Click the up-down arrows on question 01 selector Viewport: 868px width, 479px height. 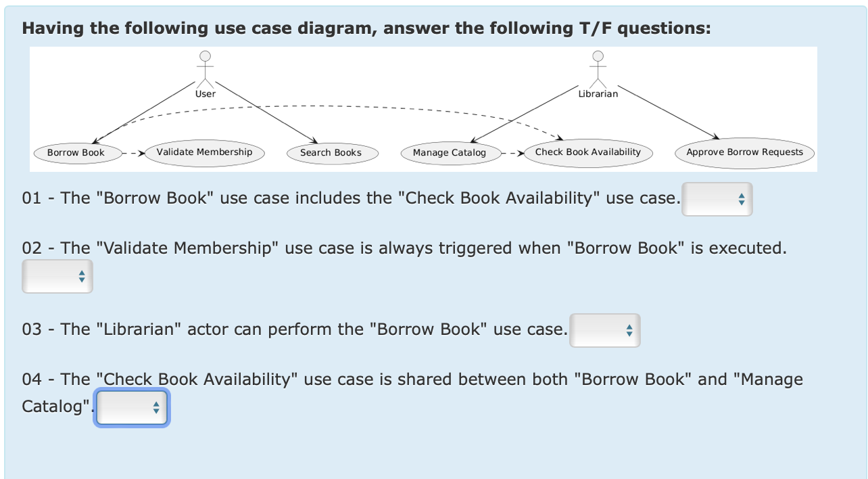(742, 199)
